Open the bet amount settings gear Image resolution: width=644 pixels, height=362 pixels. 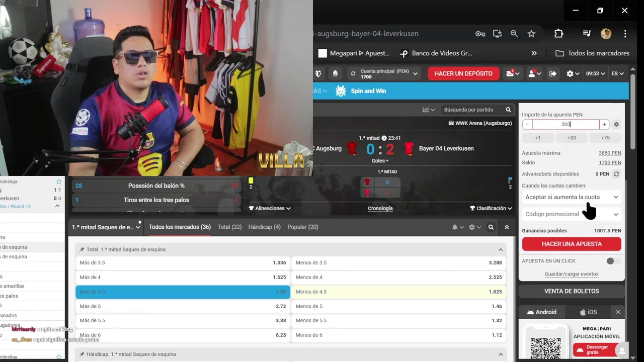pos(616,124)
